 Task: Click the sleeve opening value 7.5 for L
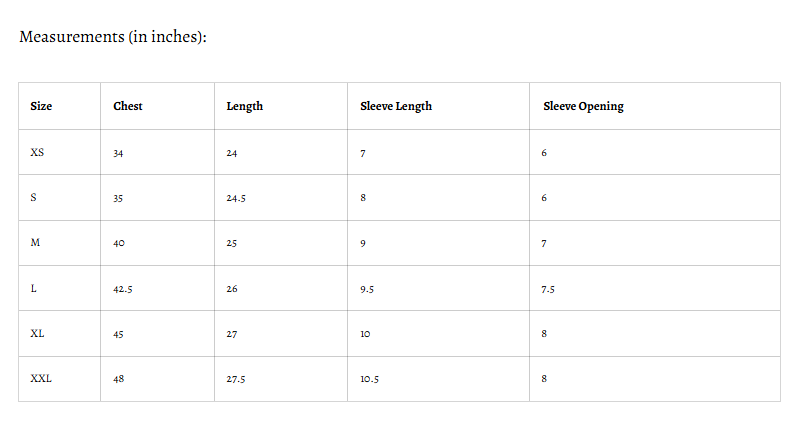(548, 289)
